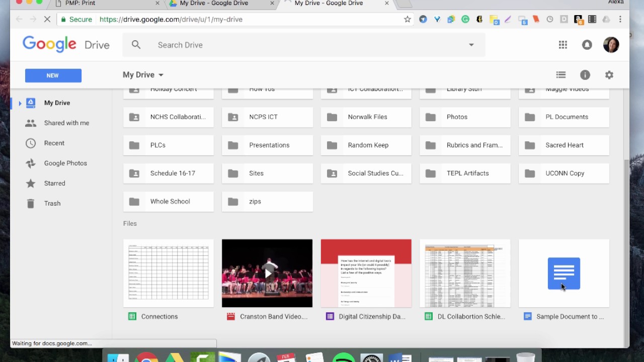
Task: Open the NCHS Collaboration folder
Action: (x=169, y=117)
